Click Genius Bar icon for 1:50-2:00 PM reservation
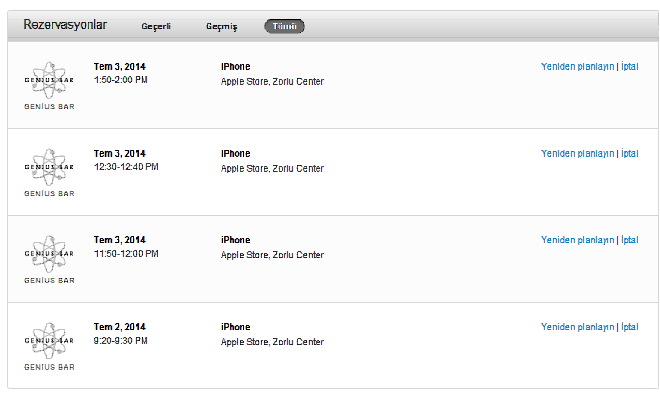 [49, 85]
